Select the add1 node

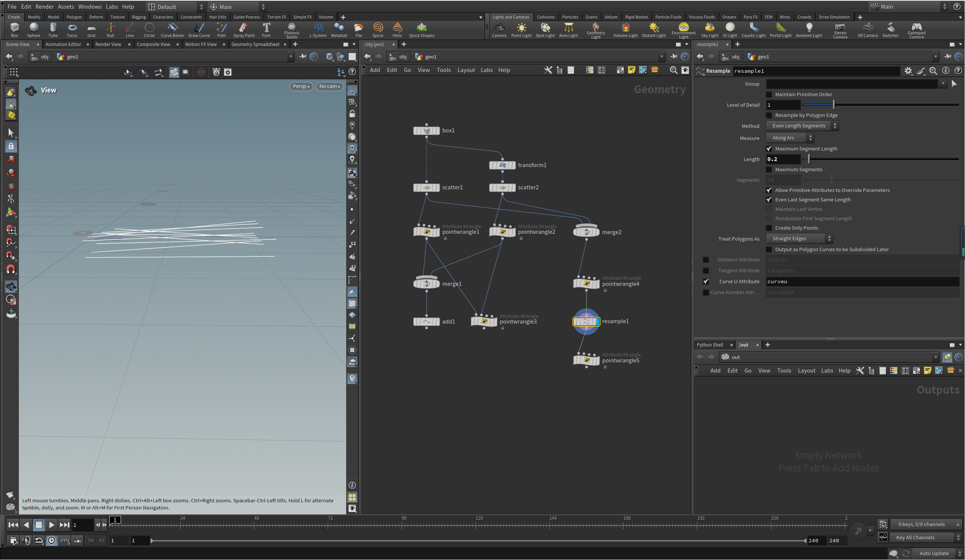(x=427, y=322)
